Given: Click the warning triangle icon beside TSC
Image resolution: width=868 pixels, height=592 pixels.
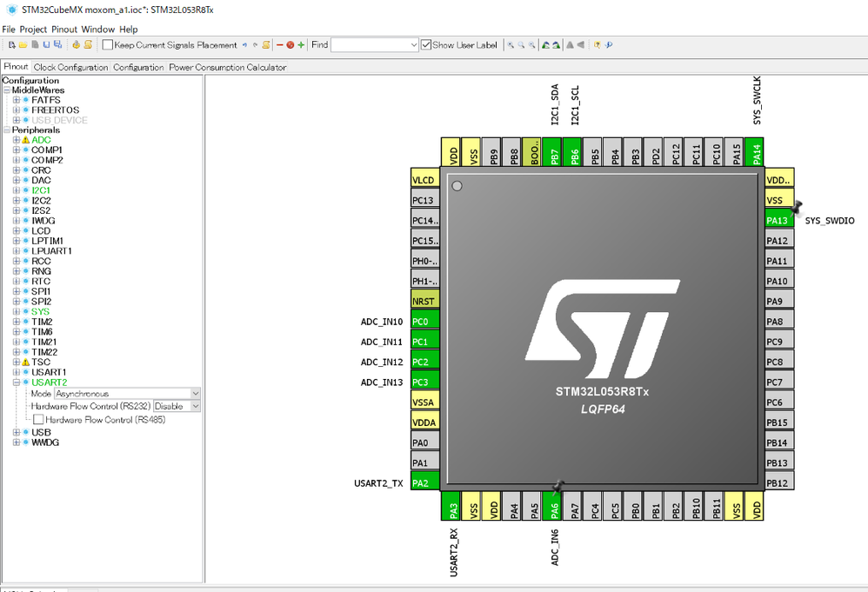Looking at the screenshot, I should pos(25,363).
